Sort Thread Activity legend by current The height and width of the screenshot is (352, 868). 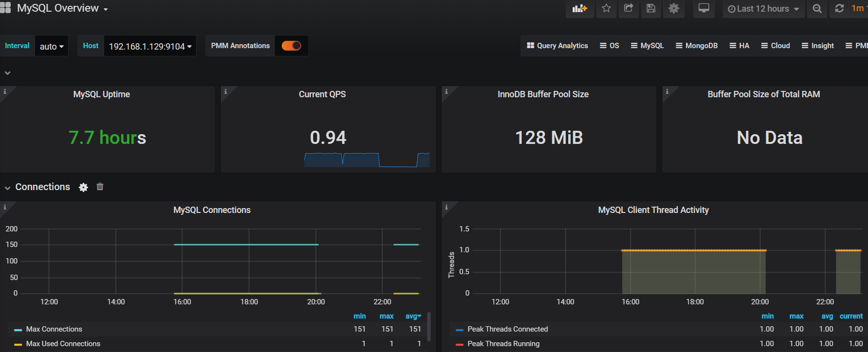(x=851, y=316)
